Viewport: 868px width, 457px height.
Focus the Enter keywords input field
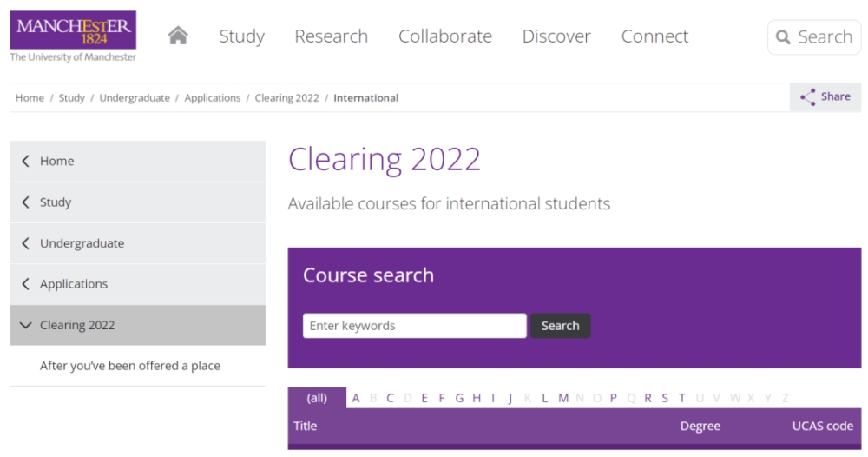coord(415,326)
